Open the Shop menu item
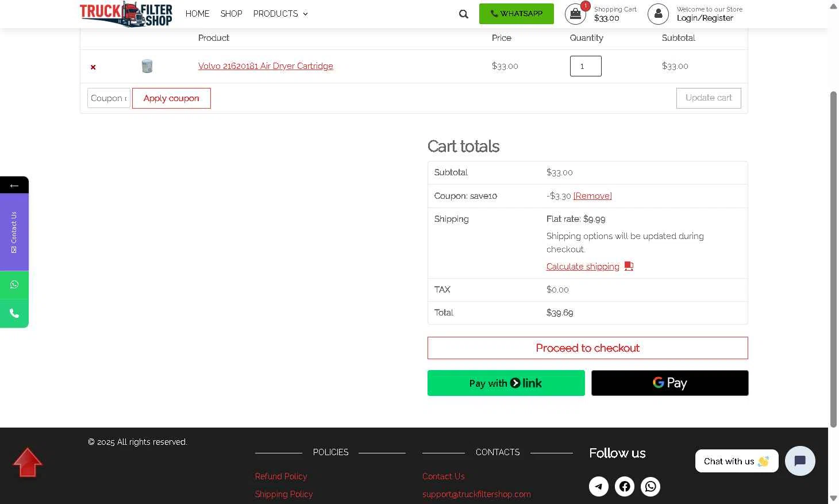Image resolution: width=839 pixels, height=504 pixels. [x=231, y=14]
